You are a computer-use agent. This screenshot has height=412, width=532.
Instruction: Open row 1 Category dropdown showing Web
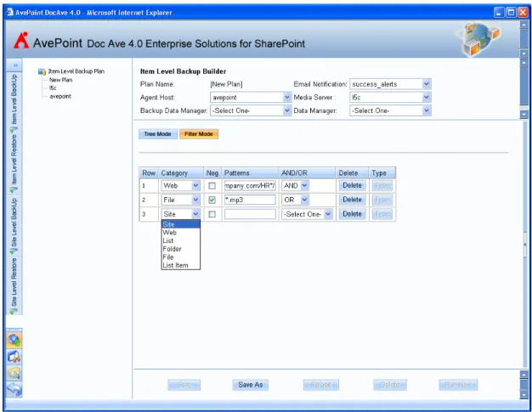pos(181,186)
